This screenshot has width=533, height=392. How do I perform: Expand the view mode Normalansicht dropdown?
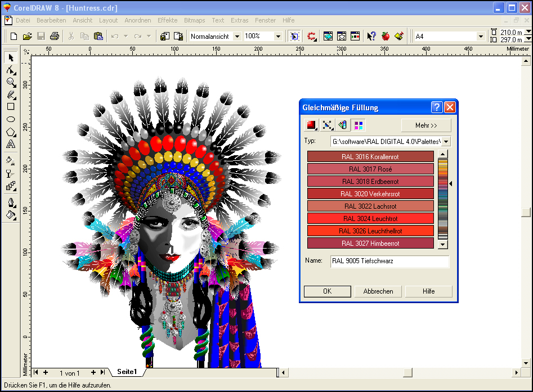tap(238, 37)
